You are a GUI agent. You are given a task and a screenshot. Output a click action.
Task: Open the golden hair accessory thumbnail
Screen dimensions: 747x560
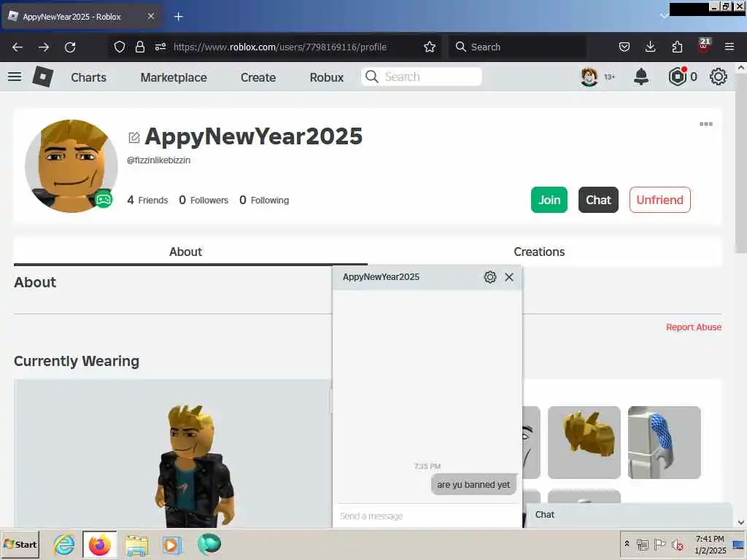(x=584, y=443)
